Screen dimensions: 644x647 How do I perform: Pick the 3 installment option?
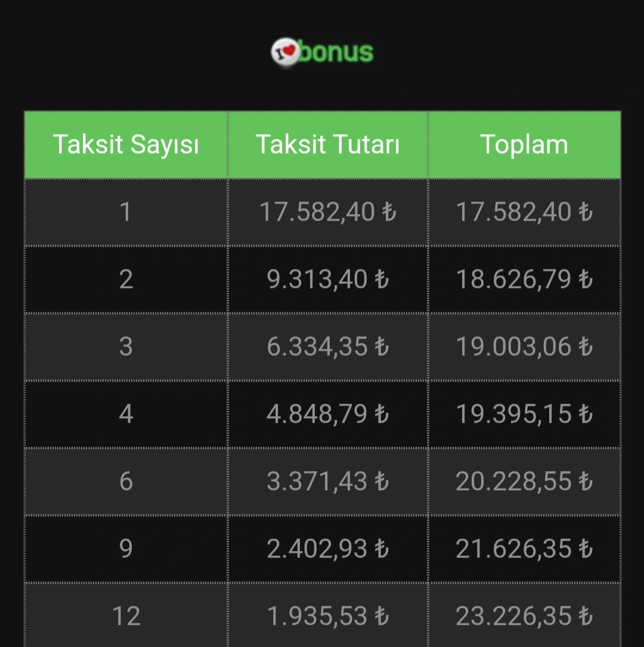[x=323, y=346]
